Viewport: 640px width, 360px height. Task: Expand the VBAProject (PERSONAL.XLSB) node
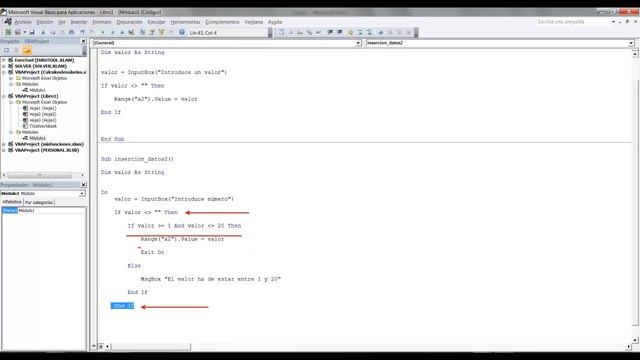4,150
